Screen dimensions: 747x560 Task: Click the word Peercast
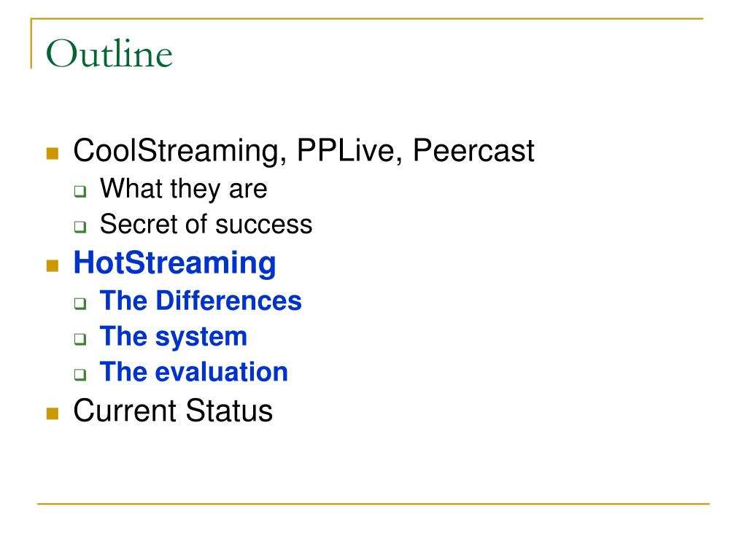point(473,151)
